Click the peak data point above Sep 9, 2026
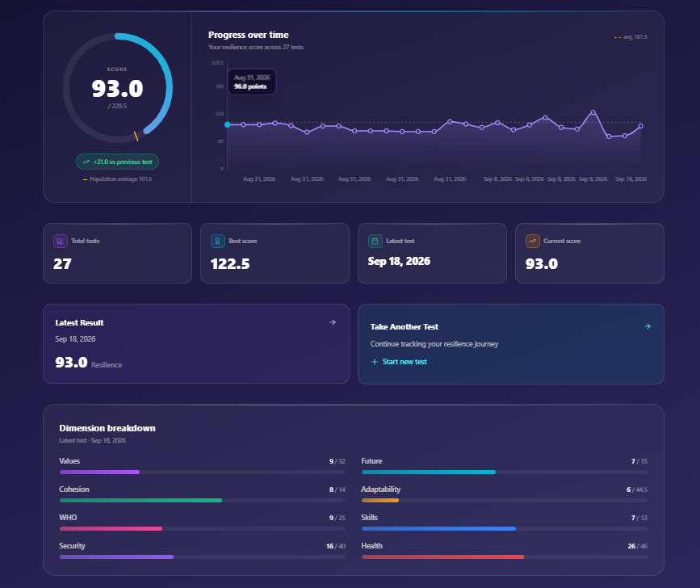Image resolution: width=700 pixels, height=588 pixels. pos(593,112)
